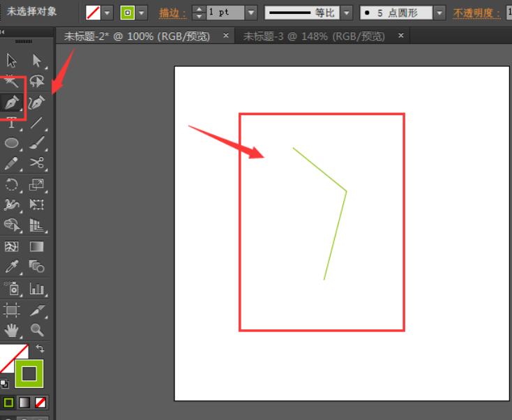Screen dimensions: 512x420
Task: Select the Ellipse tool
Action: [x=11, y=143]
